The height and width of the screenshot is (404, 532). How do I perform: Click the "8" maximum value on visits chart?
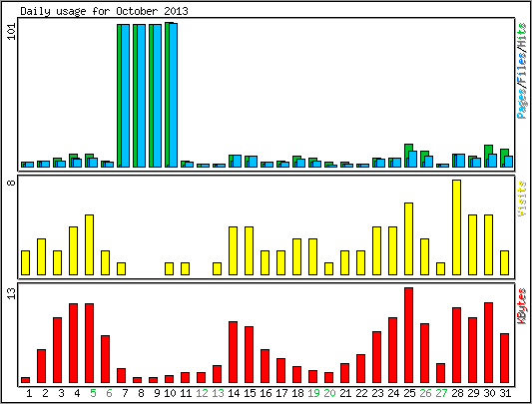point(12,183)
